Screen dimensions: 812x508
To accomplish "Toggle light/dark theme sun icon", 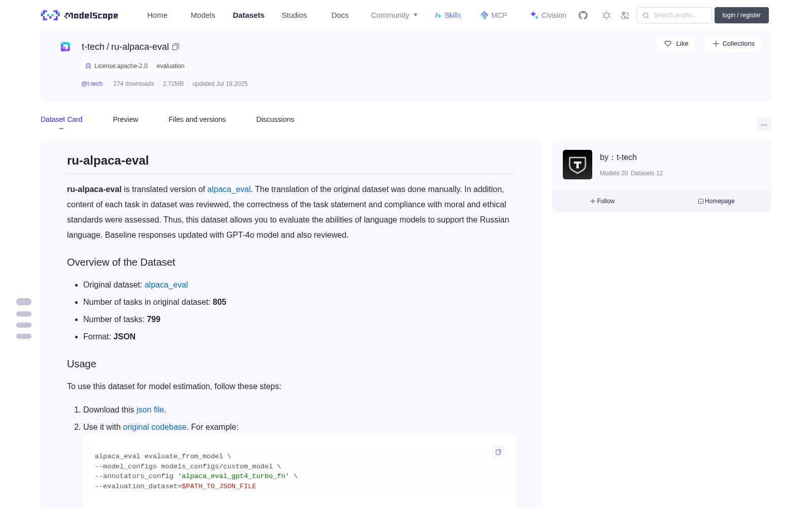I will pos(606,15).
